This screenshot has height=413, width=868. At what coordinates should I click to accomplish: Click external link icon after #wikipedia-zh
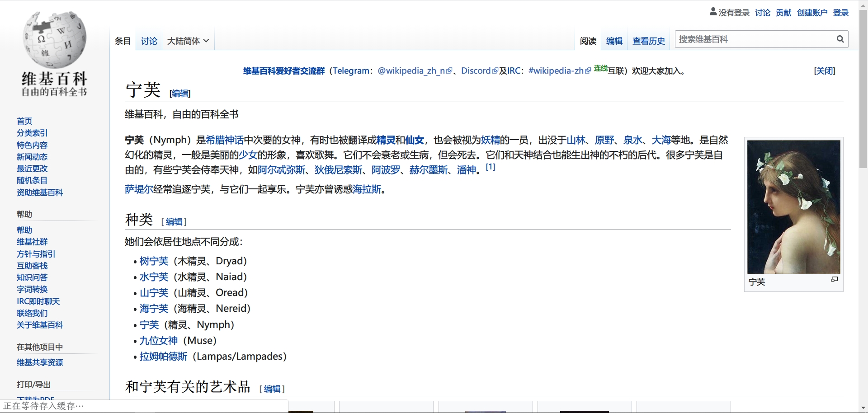coord(588,71)
